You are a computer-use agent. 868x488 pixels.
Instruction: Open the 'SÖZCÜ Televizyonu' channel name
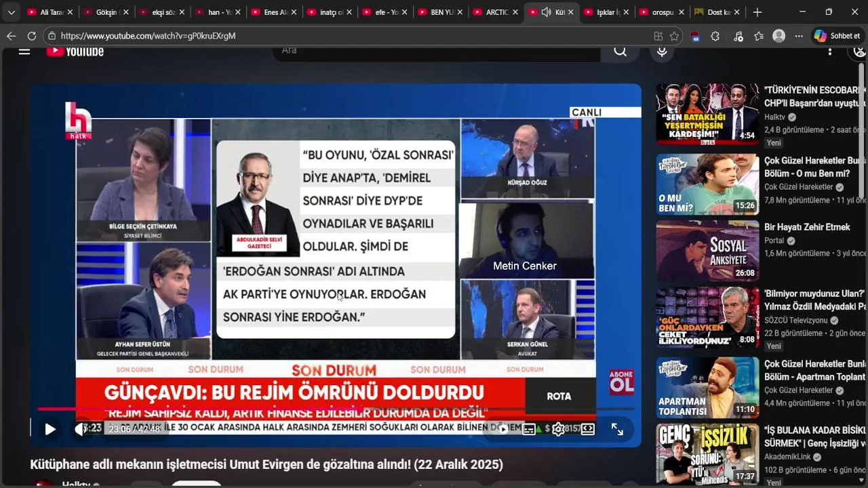point(796,321)
